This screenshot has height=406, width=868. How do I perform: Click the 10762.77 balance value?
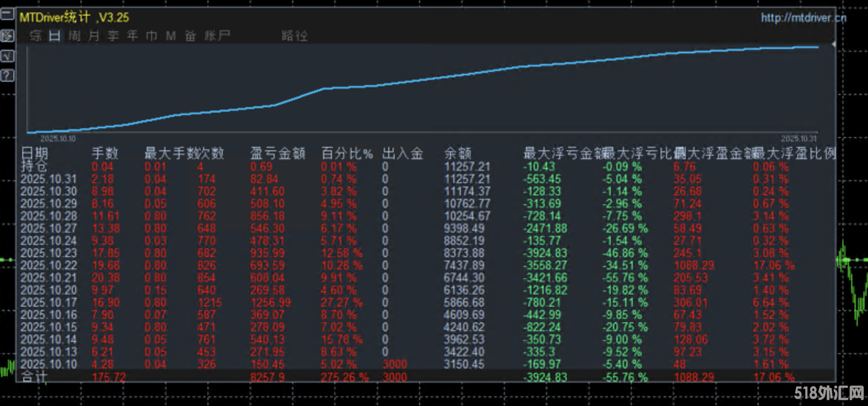[x=467, y=204]
